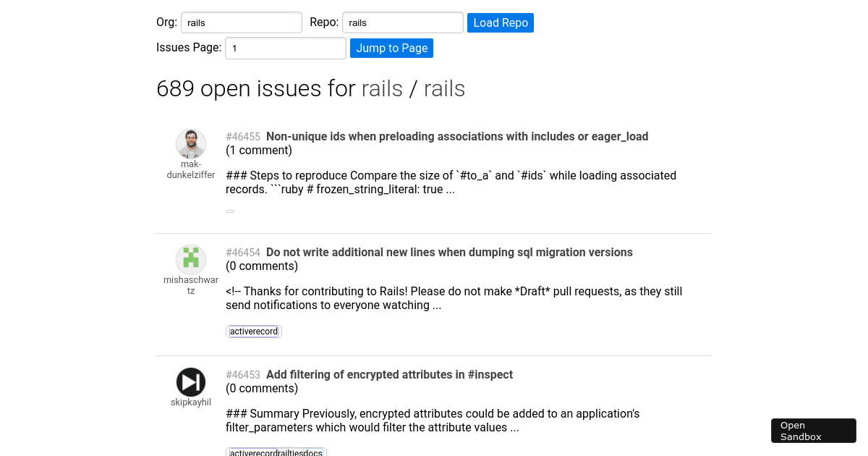Select the activerecord label on issue #46454
The width and height of the screenshot is (868, 456).
[x=253, y=331]
